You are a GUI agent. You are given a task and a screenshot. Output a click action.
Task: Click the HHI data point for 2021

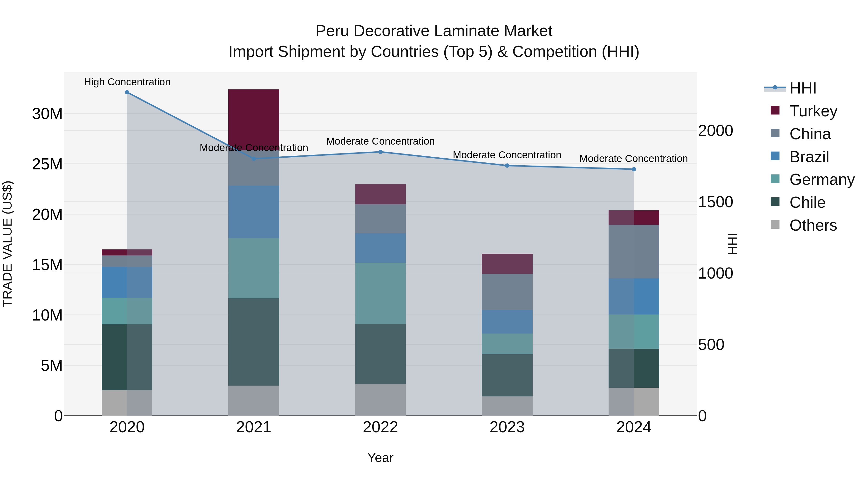tap(254, 159)
